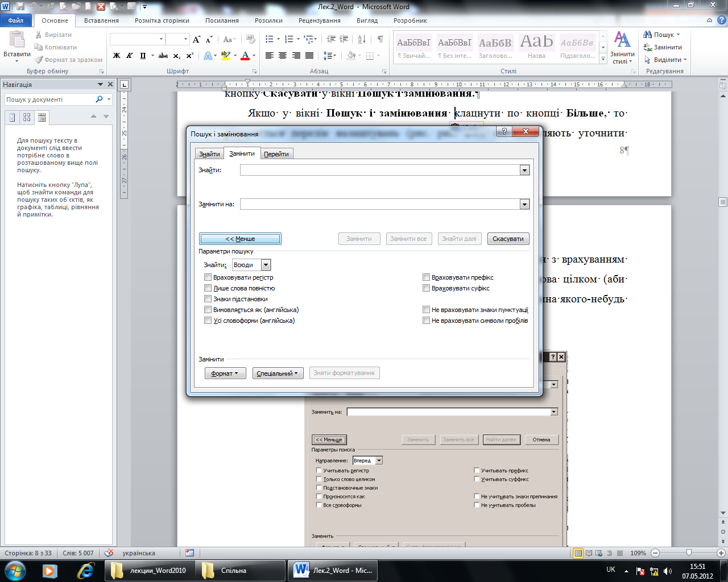Open the Вставлення ribbon tab
This screenshot has width=728, height=582.
click(x=101, y=20)
